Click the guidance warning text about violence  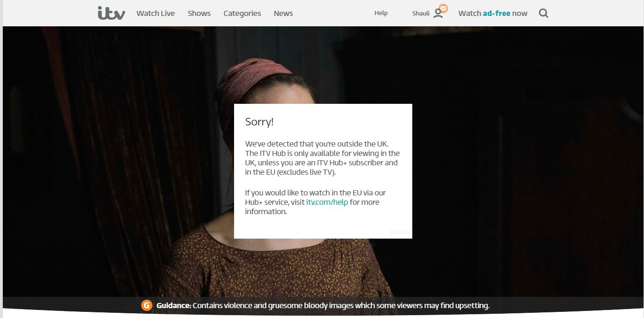[323, 306]
